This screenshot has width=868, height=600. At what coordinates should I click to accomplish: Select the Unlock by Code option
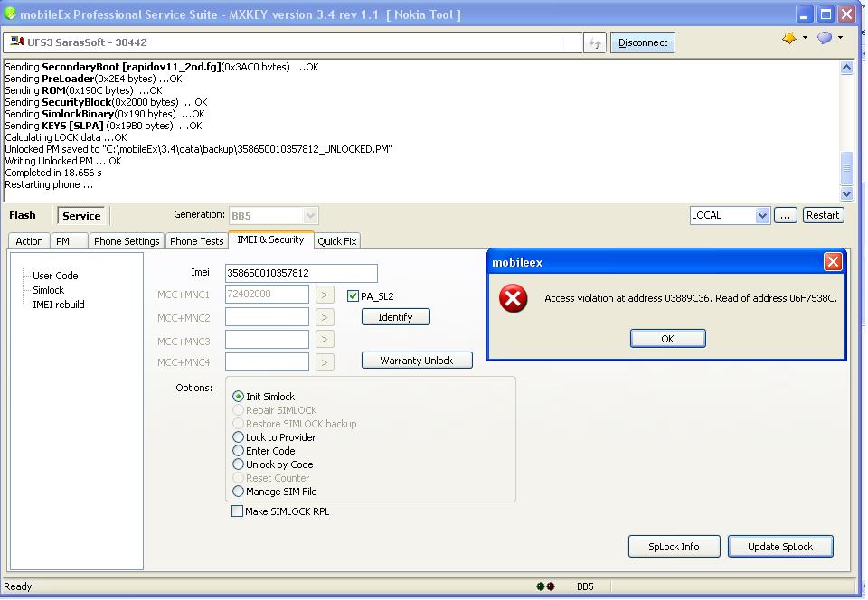tap(238, 464)
